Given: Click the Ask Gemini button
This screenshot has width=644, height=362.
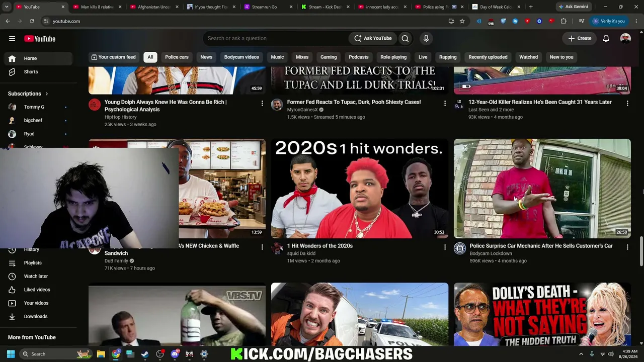Looking at the screenshot, I should [x=573, y=7].
